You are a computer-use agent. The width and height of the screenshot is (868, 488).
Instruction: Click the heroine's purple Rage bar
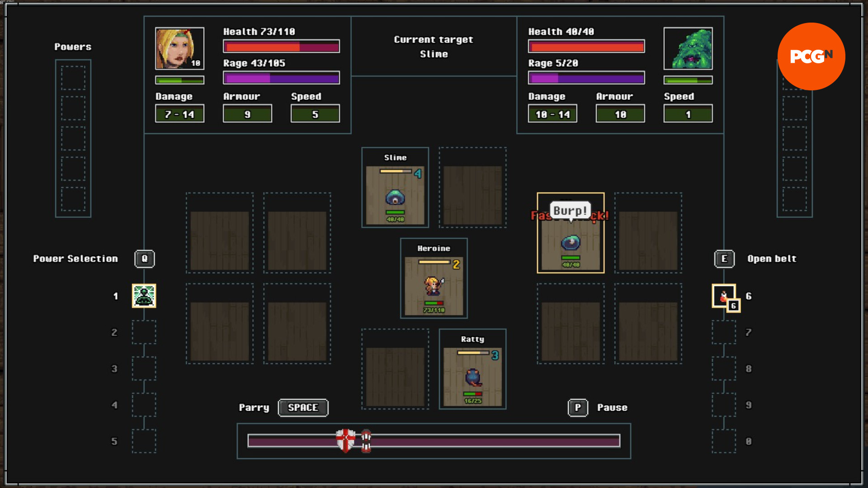click(281, 78)
